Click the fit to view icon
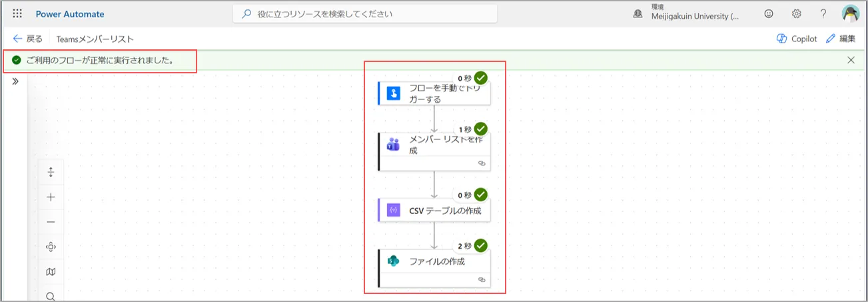Image resolution: width=868 pixels, height=302 pixels. tap(51, 247)
